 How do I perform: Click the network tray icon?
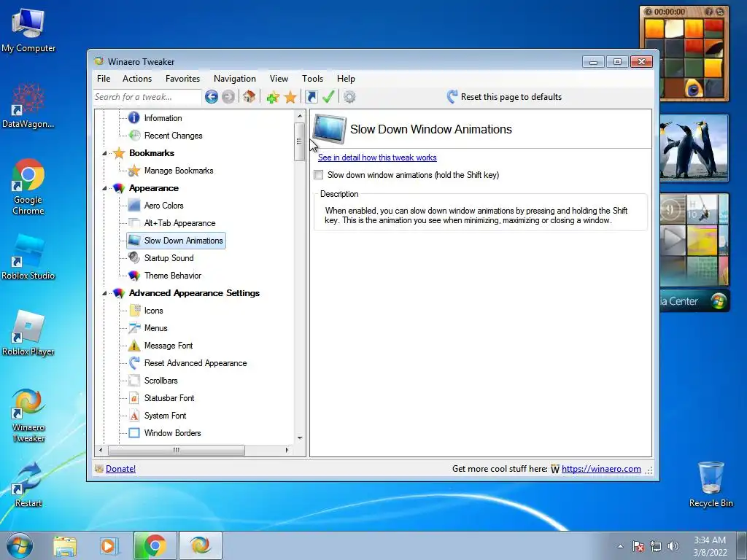coord(656,546)
